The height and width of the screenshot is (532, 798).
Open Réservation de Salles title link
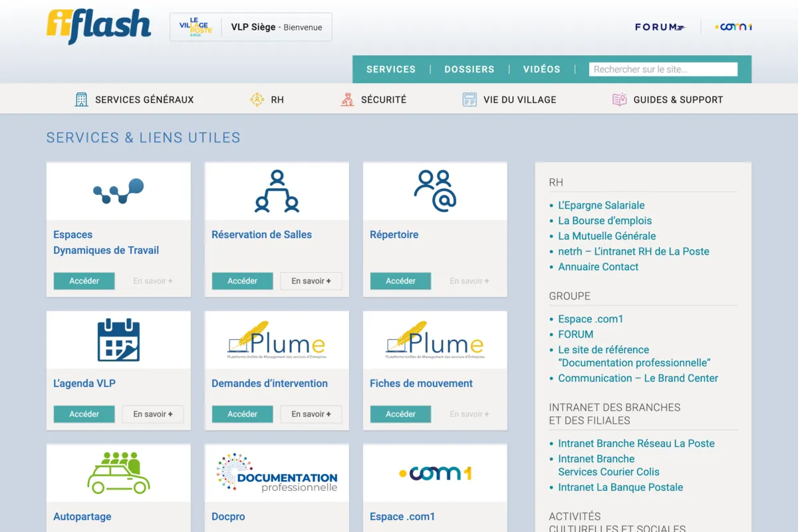coord(261,235)
